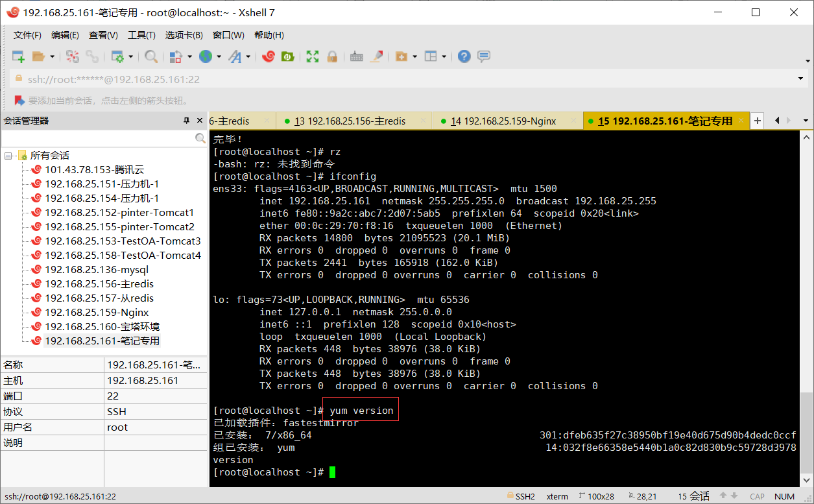Open the 选项卡(B) menu

tap(184, 35)
